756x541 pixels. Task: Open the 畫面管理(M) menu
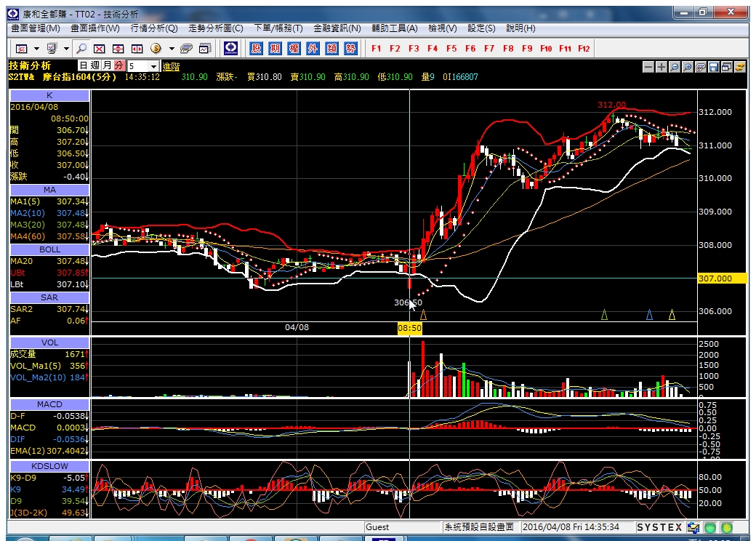[x=36, y=28]
